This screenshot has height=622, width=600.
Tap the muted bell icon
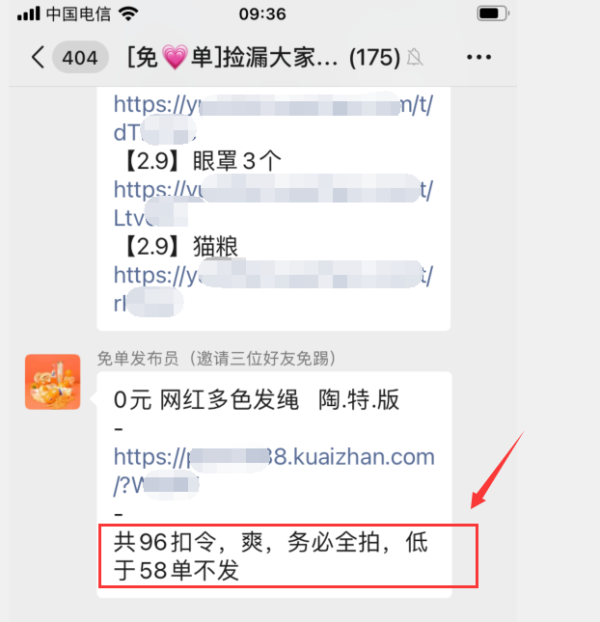415,58
